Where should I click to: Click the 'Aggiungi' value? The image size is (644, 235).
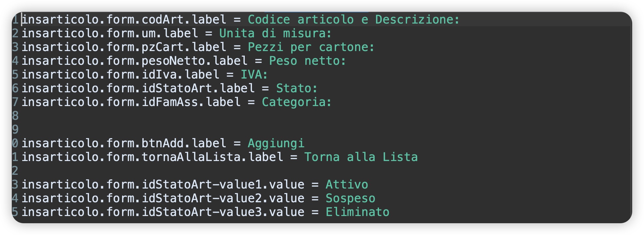tap(276, 143)
